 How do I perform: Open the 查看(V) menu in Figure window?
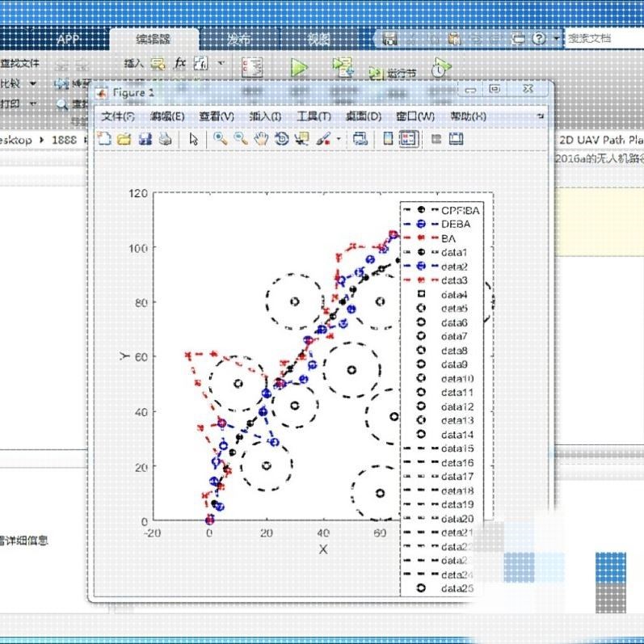click(217, 116)
